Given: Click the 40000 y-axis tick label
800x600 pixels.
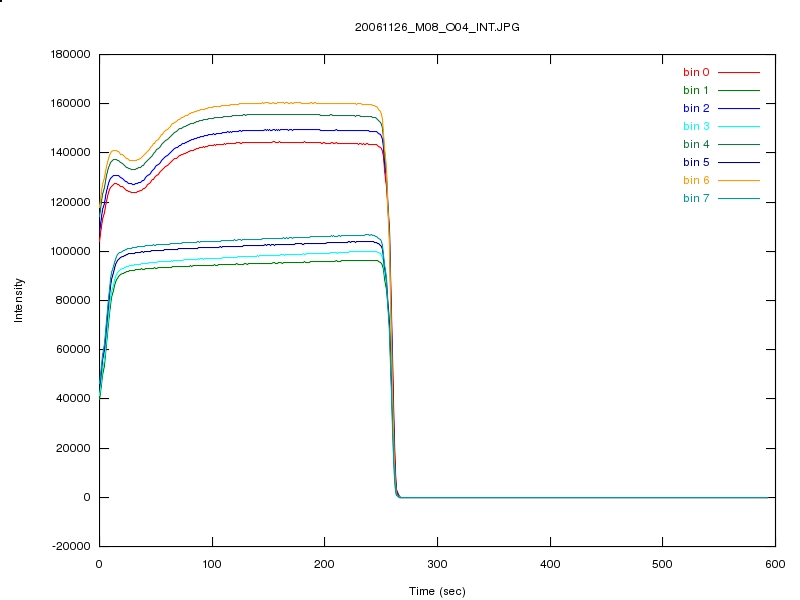Looking at the screenshot, I should coord(73,398).
